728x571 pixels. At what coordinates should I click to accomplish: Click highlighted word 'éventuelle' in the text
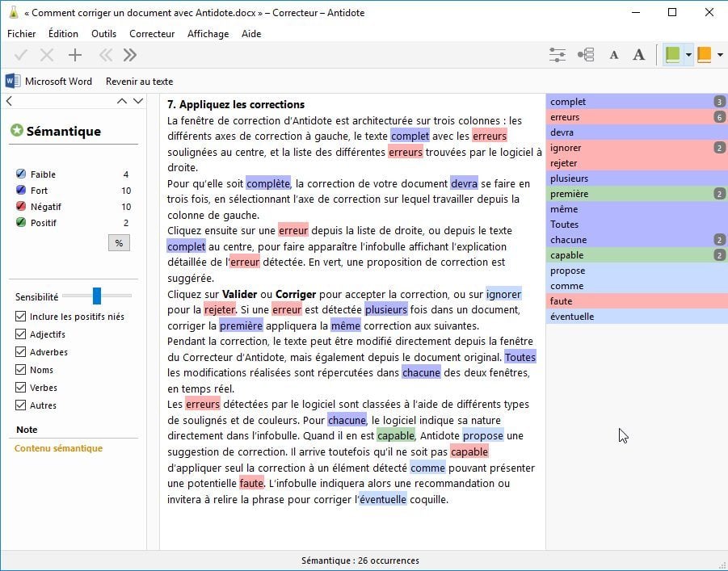[383, 499]
